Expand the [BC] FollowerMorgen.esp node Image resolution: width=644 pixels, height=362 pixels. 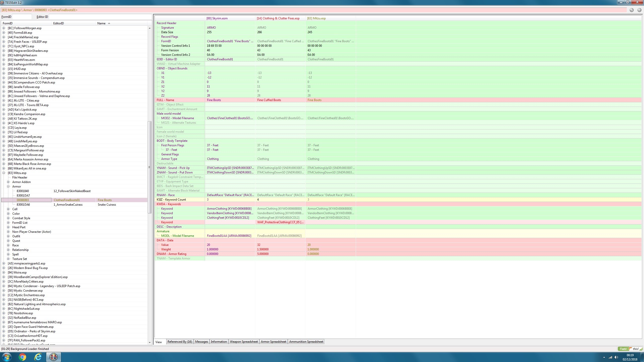tap(4, 28)
